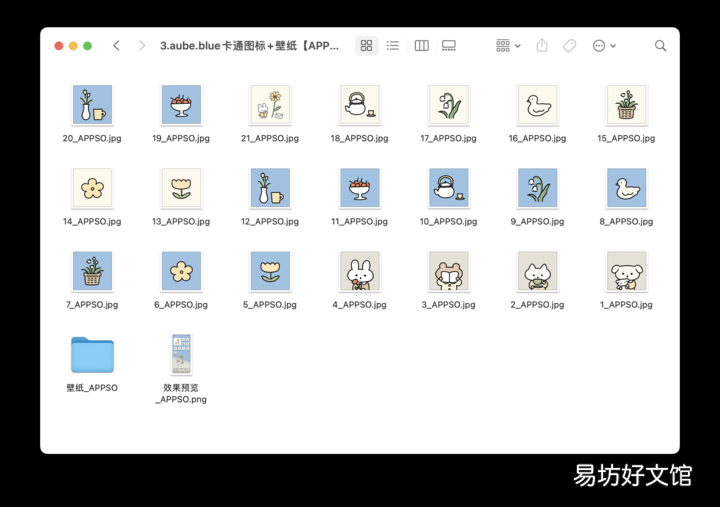Select the 14_APPSO.jpg cream flower thumbnail
Viewport: 720px width, 507px height.
(x=92, y=188)
